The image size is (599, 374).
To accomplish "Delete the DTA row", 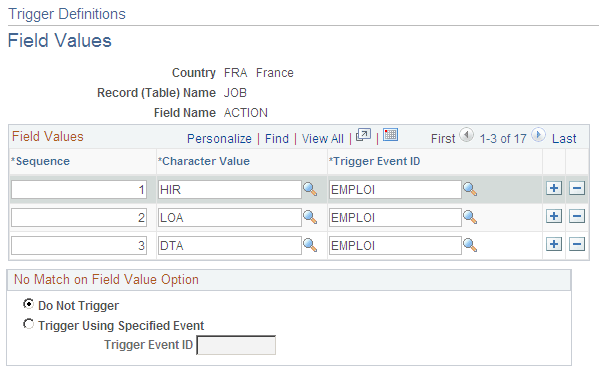I will 577,244.
